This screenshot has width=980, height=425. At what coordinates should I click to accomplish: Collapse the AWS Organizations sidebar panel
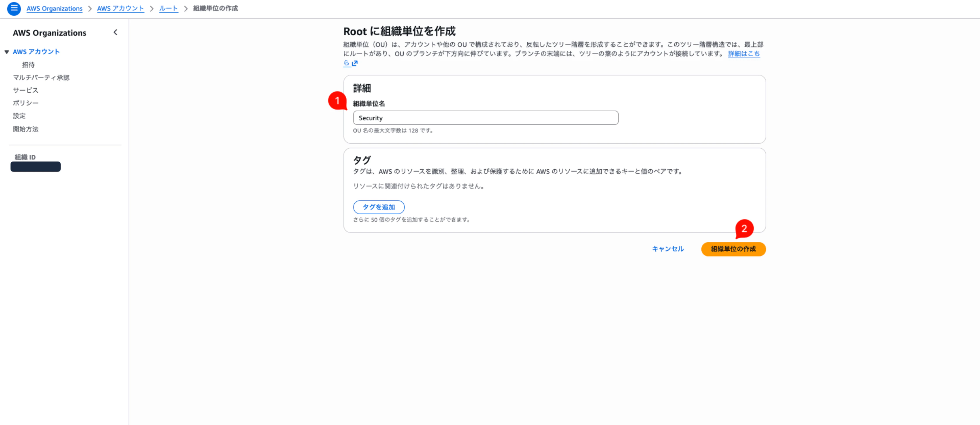point(115,32)
